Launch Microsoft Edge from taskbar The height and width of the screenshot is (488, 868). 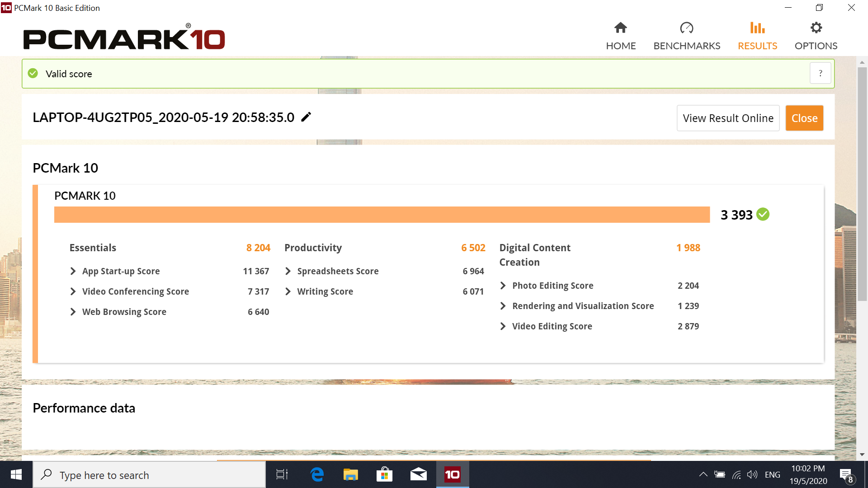point(317,474)
